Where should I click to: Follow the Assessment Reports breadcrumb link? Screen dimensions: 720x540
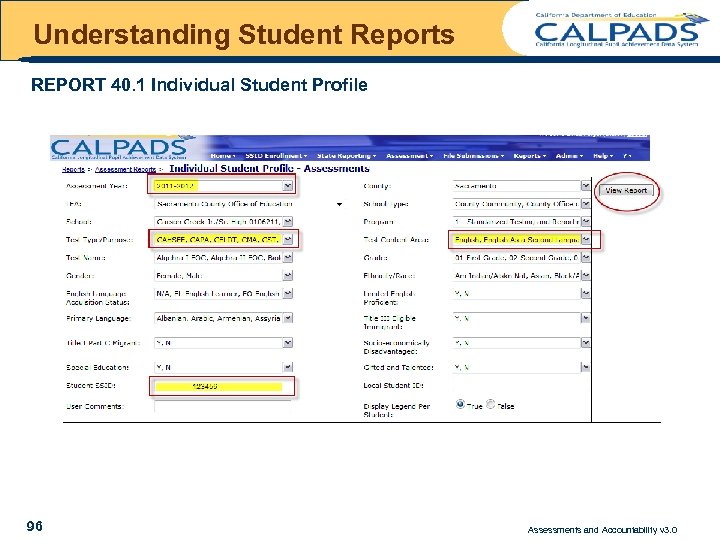pyautogui.click(x=125, y=169)
